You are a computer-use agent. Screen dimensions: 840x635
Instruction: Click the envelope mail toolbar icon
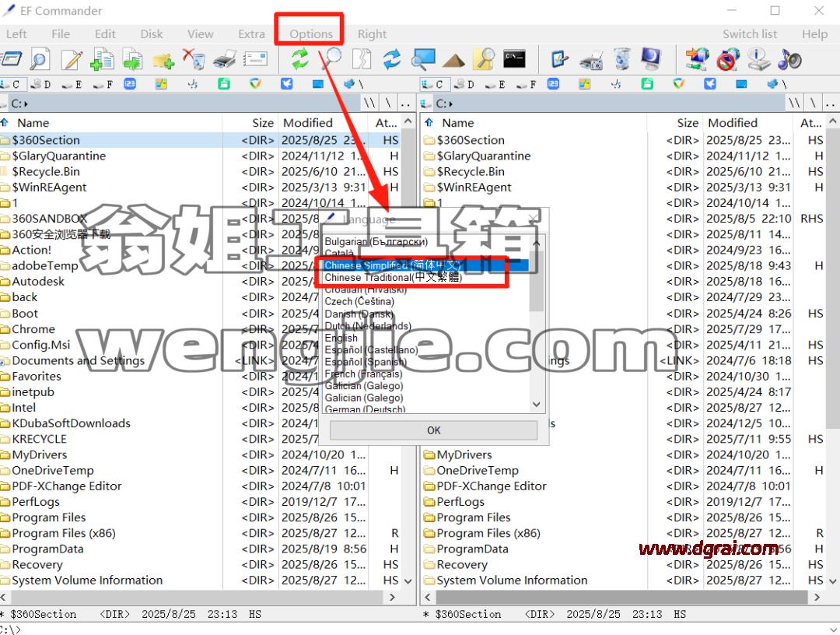(x=255, y=58)
